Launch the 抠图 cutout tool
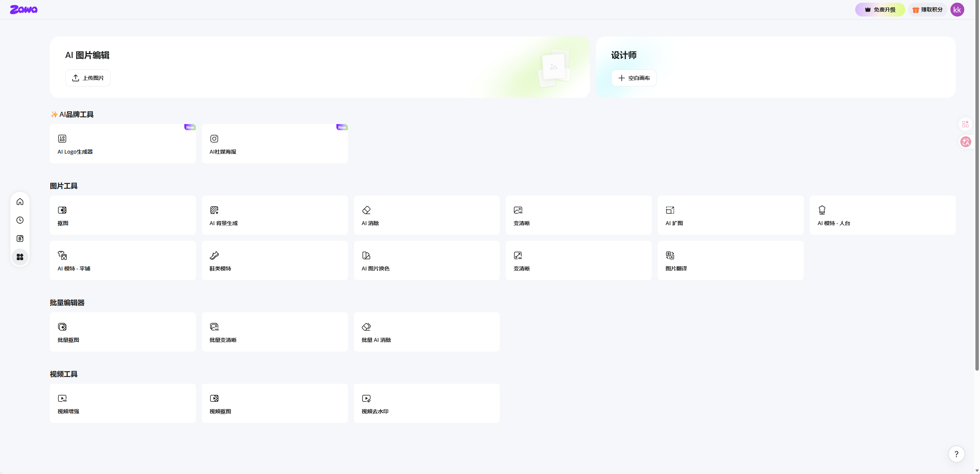The width and height of the screenshot is (980, 474). click(x=122, y=215)
